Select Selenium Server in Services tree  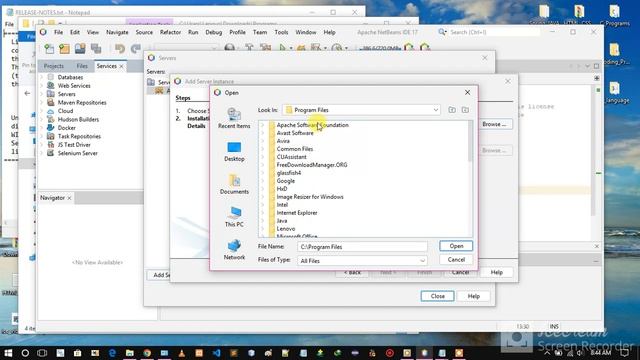[x=78, y=153]
